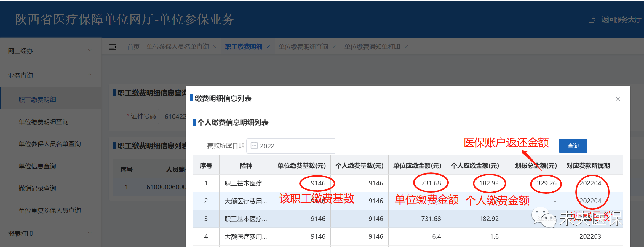Click the 202204 period cell in row 1

tap(590, 183)
